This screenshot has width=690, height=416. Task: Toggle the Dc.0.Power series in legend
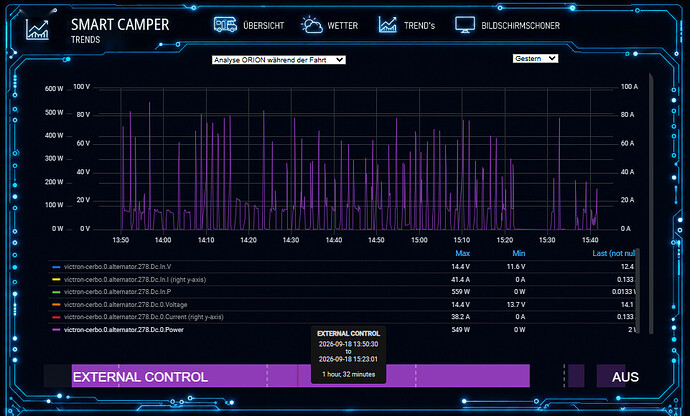coord(124,329)
